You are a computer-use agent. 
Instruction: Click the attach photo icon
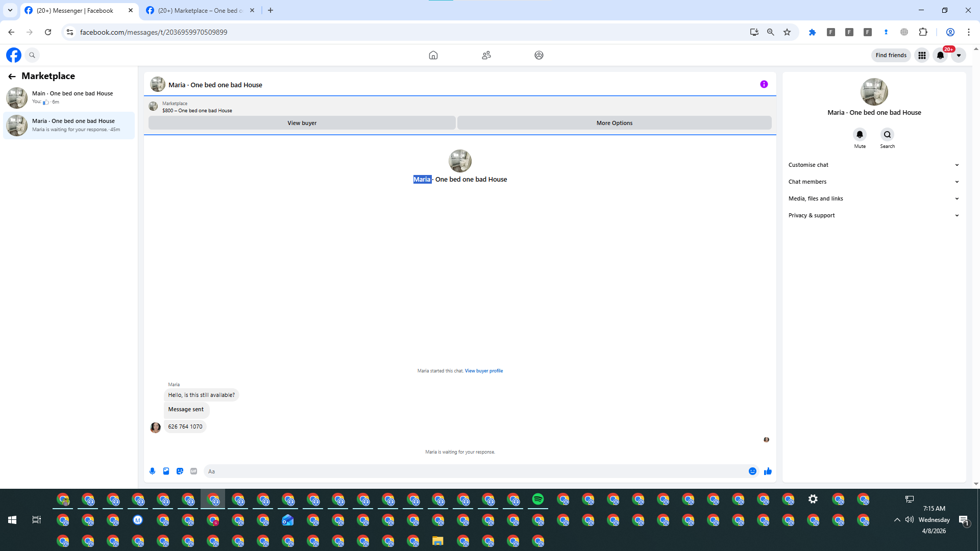[166, 471]
